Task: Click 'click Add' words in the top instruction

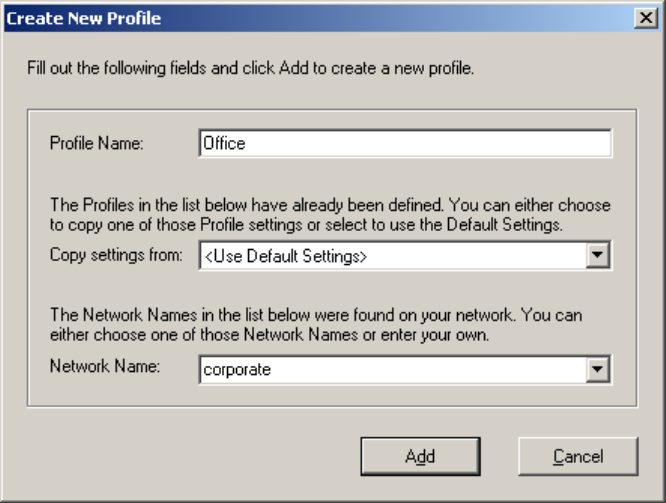Action: coord(275,68)
